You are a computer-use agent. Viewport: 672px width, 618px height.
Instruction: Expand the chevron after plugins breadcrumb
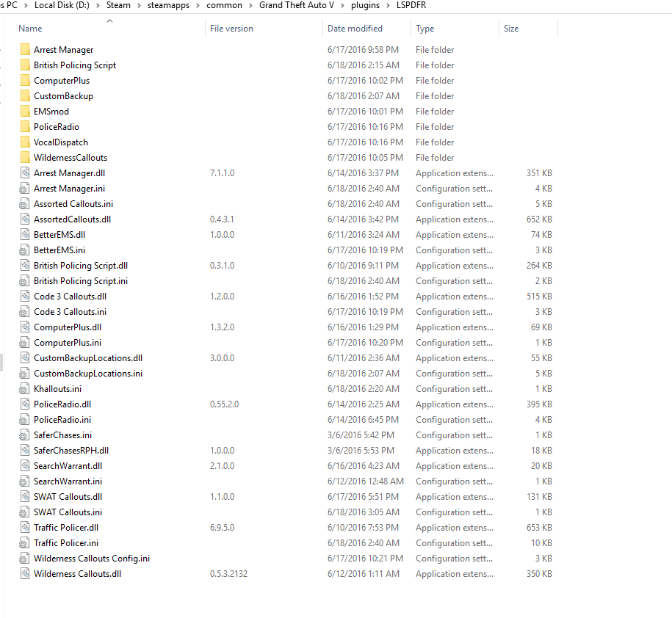pos(388,6)
